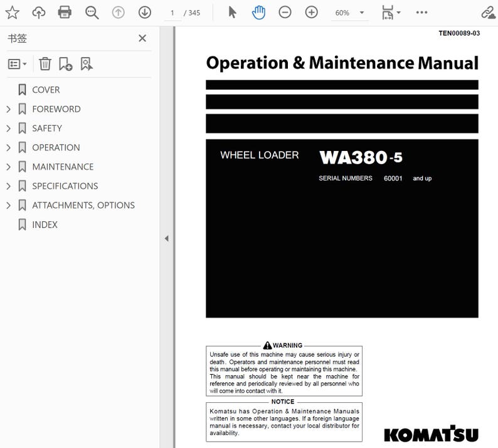Click the WA380-5 model title
Image resolution: width=498 pixels, height=448 pixels.
coord(361,157)
